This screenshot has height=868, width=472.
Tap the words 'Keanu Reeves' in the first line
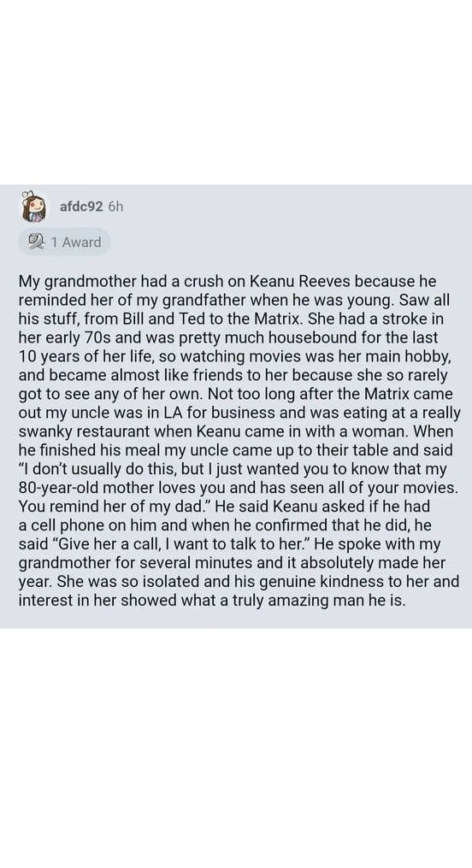[x=301, y=281]
